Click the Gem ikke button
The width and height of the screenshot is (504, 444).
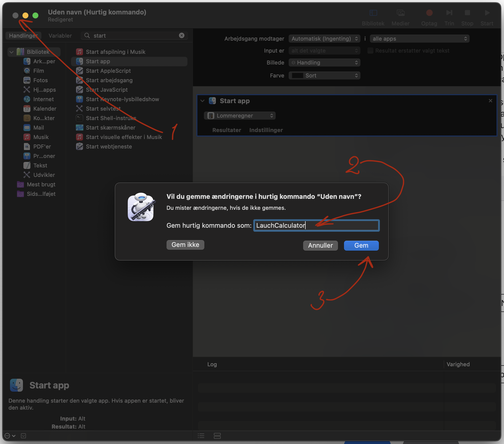pyautogui.click(x=185, y=245)
